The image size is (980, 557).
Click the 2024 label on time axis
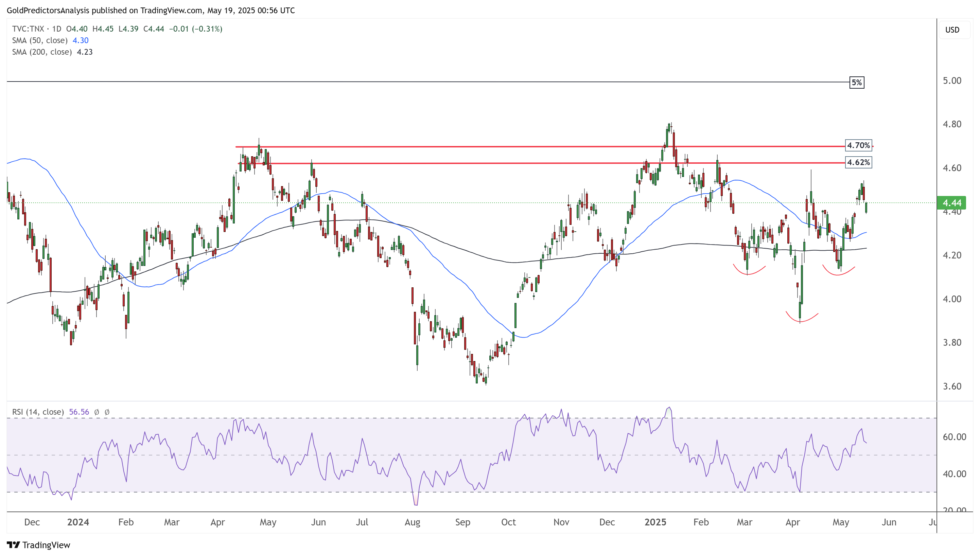click(78, 522)
